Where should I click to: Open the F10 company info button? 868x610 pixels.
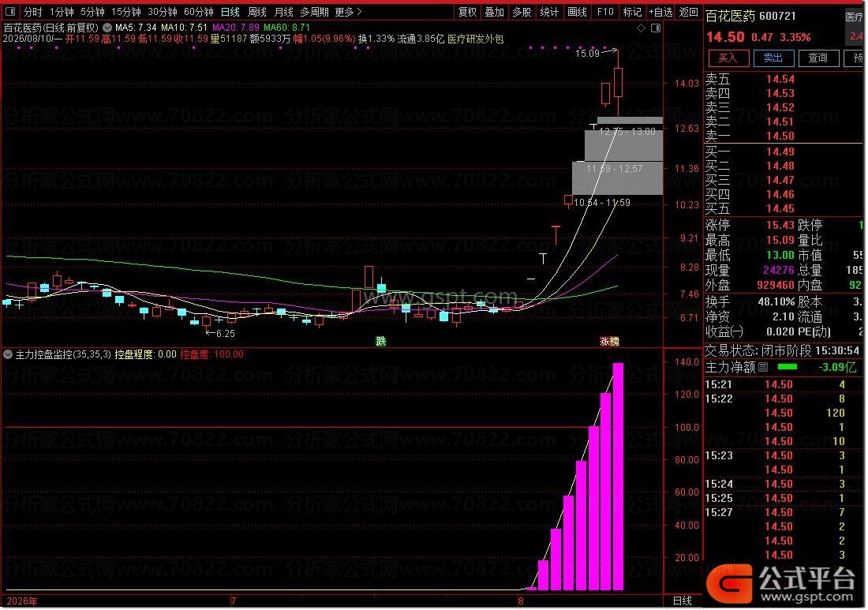[605, 12]
